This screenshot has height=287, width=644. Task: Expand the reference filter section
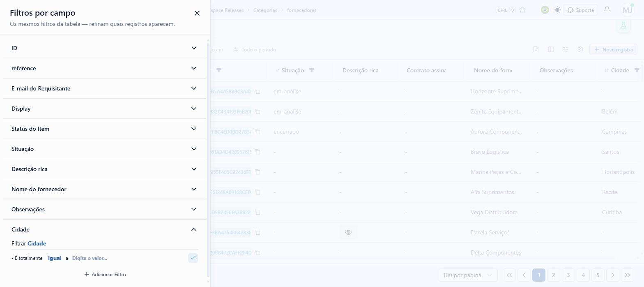click(x=105, y=68)
